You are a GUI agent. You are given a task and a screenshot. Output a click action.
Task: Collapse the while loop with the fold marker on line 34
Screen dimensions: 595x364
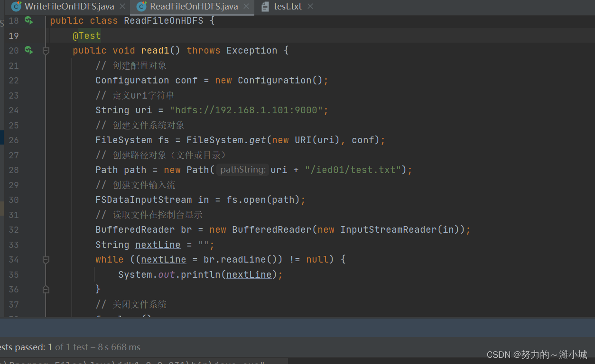46,260
